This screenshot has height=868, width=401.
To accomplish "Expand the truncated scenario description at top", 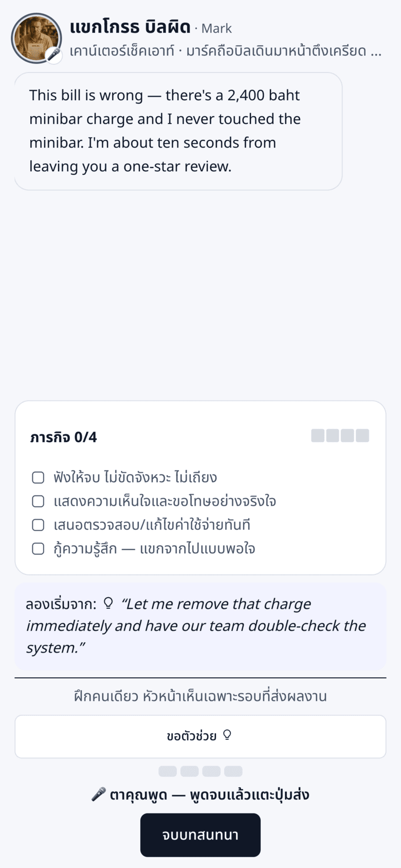I will pos(226,51).
